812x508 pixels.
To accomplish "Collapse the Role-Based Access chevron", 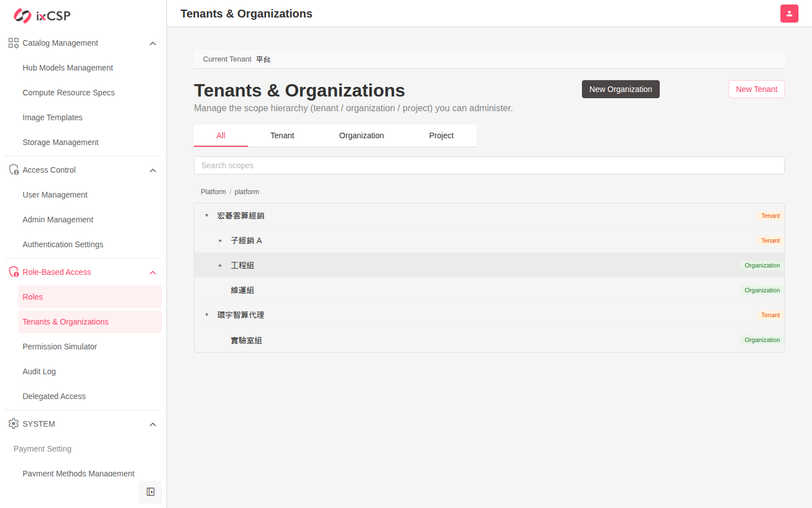I will (153, 273).
